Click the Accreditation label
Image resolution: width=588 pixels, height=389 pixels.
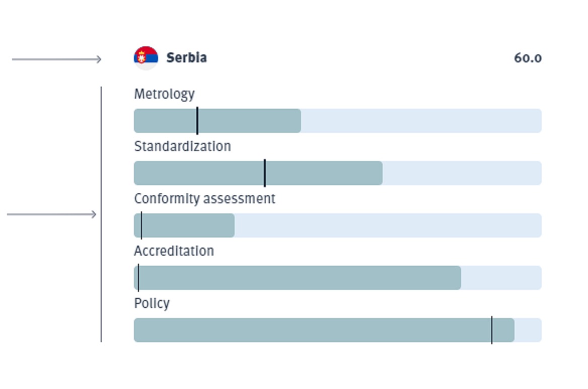click(x=174, y=251)
